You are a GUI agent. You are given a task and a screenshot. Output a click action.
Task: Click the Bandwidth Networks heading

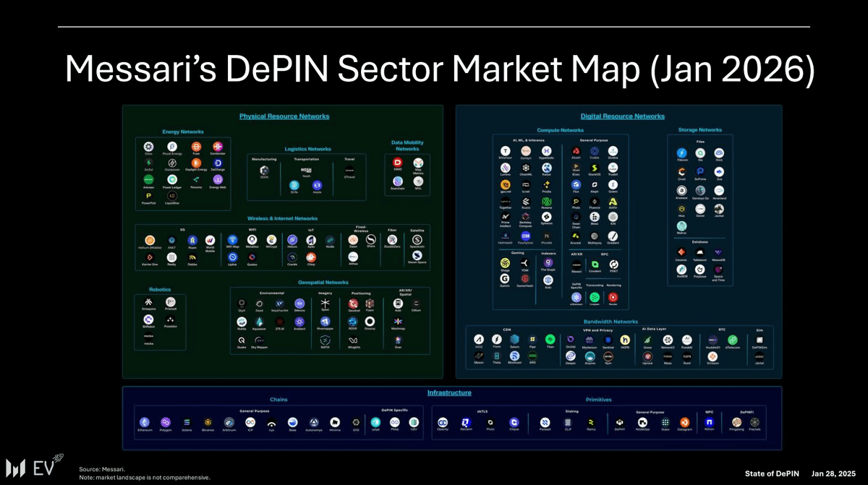[610, 321]
